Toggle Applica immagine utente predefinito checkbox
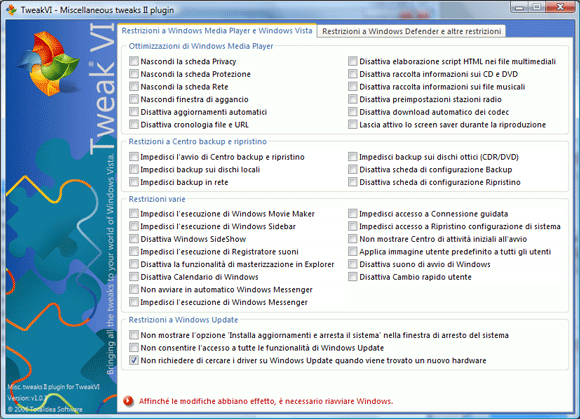This screenshot has width=580, height=419. point(353,251)
